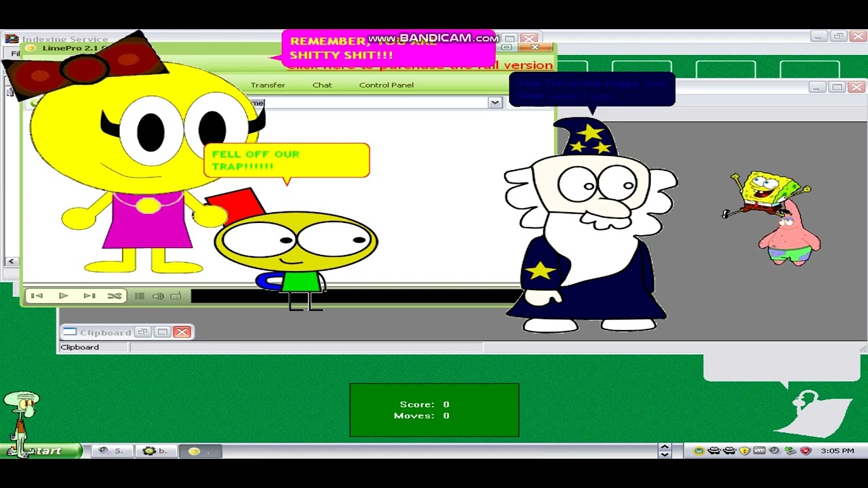Open the gray disc tray icon
The height and width of the screenshot is (488, 868).
pyautogui.click(x=774, y=451)
